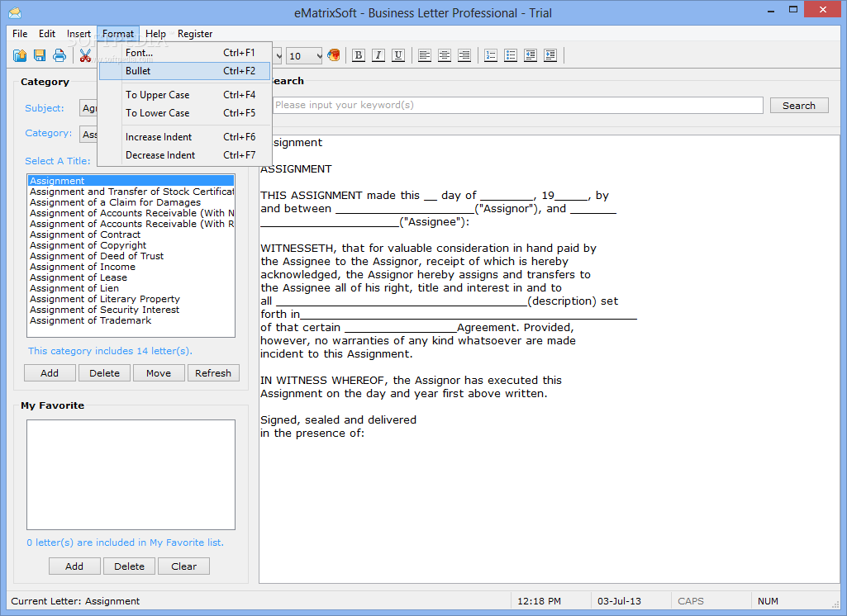
Task: Select 'Assignment of Copyright' title
Action: [x=131, y=245]
